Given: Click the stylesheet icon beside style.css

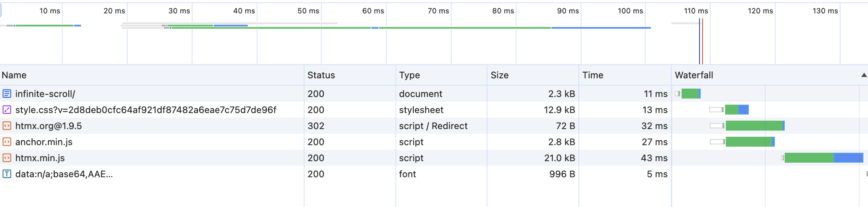Looking at the screenshot, I should (7, 110).
